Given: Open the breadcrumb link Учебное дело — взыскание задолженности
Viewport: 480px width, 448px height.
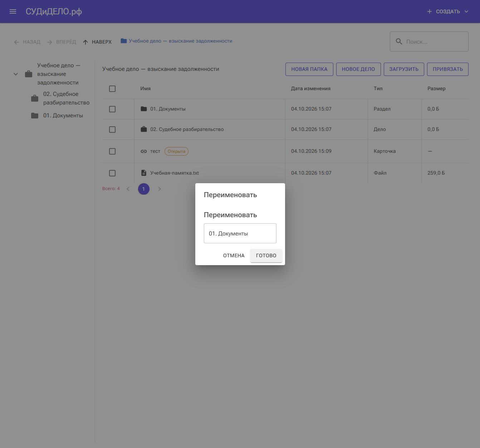Looking at the screenshot, I should click(x=181, y=41).
